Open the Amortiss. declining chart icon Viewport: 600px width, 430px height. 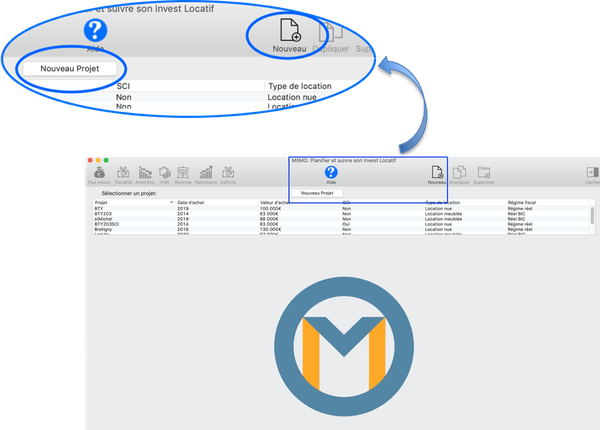pos(145,173)
